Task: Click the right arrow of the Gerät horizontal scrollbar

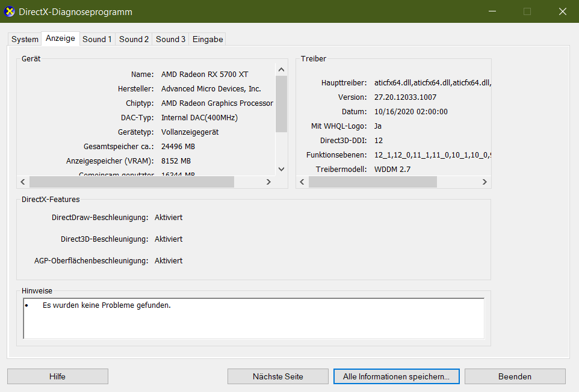Action: pos(269,182)
